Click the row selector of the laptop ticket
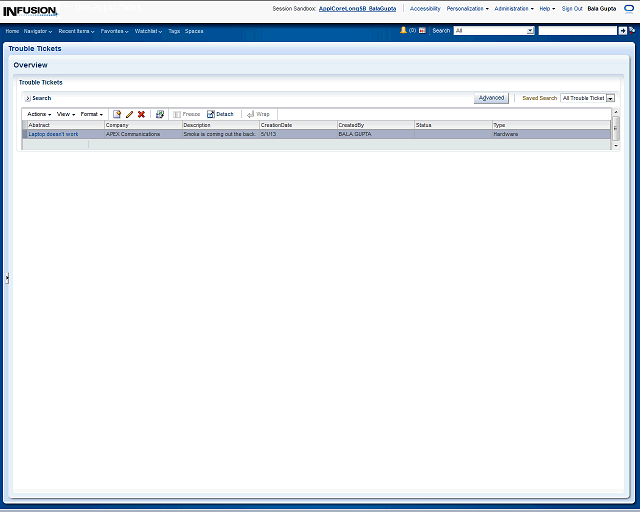The width and height of the screenshot is (640, 512). (24, 134)
